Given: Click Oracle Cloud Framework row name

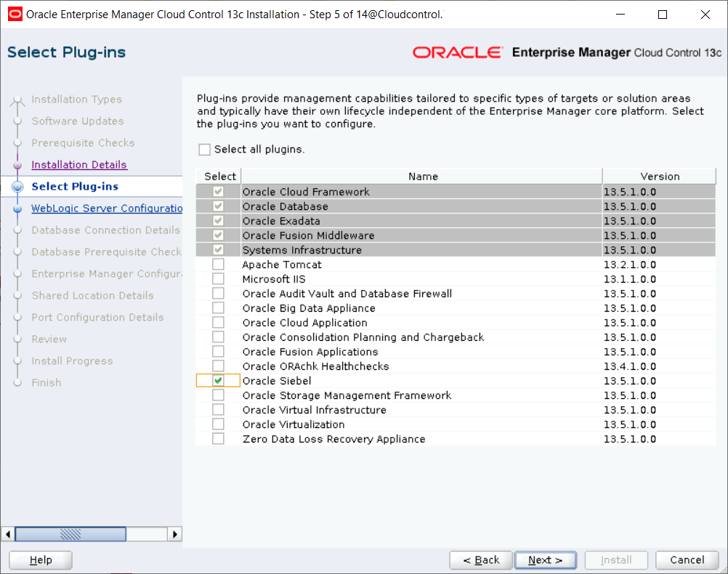Looking at the screenshot, I should (x=306, y=192).
